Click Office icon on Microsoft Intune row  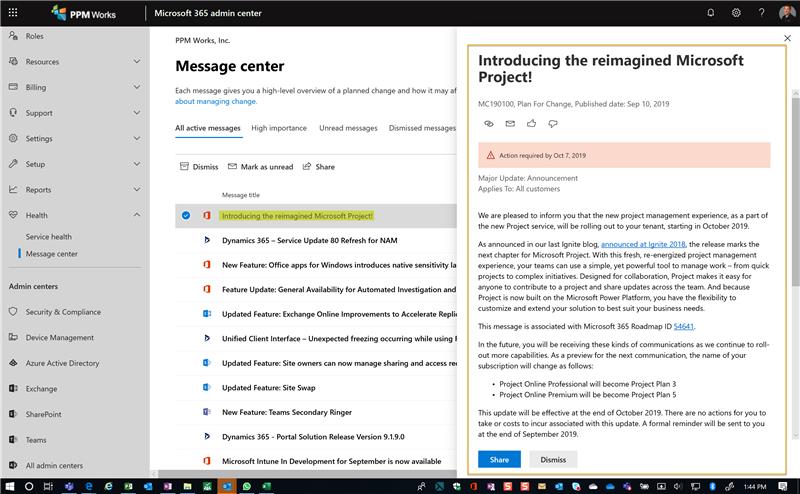207,461
